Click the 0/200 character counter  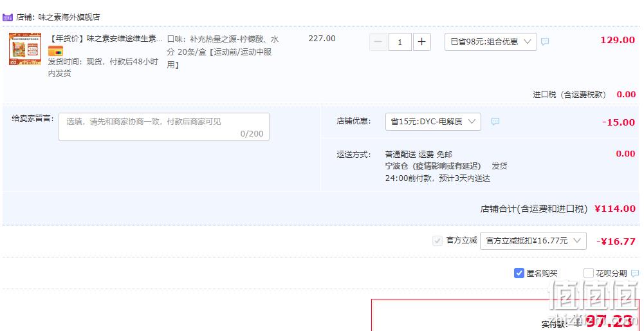click(x=252, y=134)
